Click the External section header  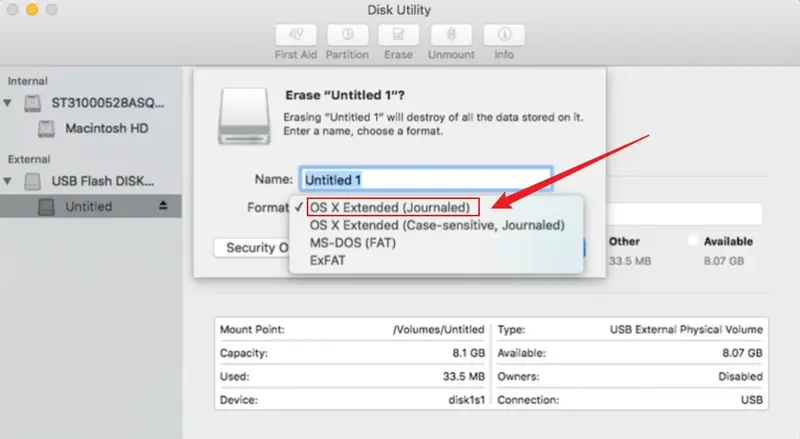point(29,159)
